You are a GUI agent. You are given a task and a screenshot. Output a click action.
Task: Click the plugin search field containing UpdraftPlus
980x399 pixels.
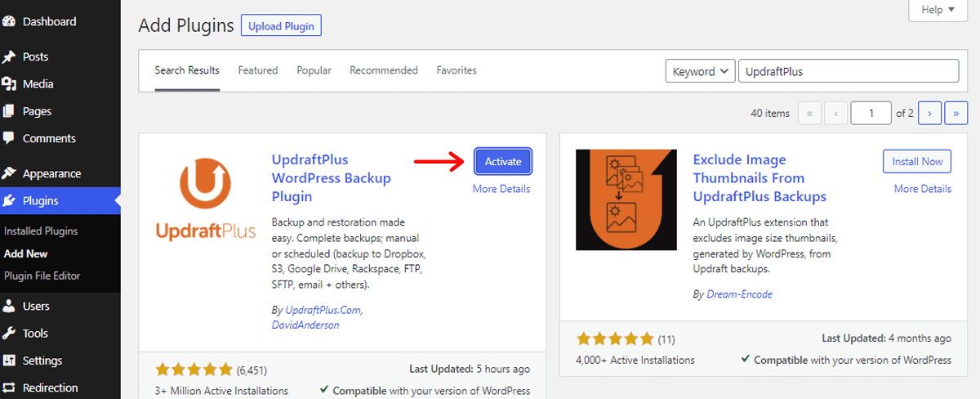pos(849,71)
